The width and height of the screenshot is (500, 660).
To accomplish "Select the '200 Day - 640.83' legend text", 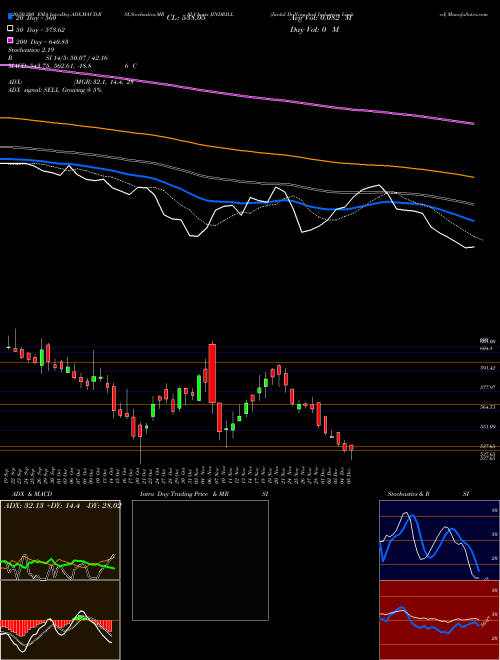I will tap(43, 41).
